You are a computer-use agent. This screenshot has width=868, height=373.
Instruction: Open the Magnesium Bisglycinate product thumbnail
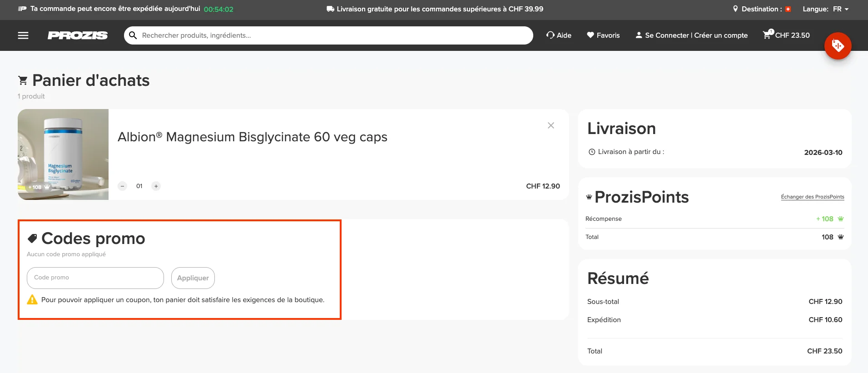coord(63,154)
